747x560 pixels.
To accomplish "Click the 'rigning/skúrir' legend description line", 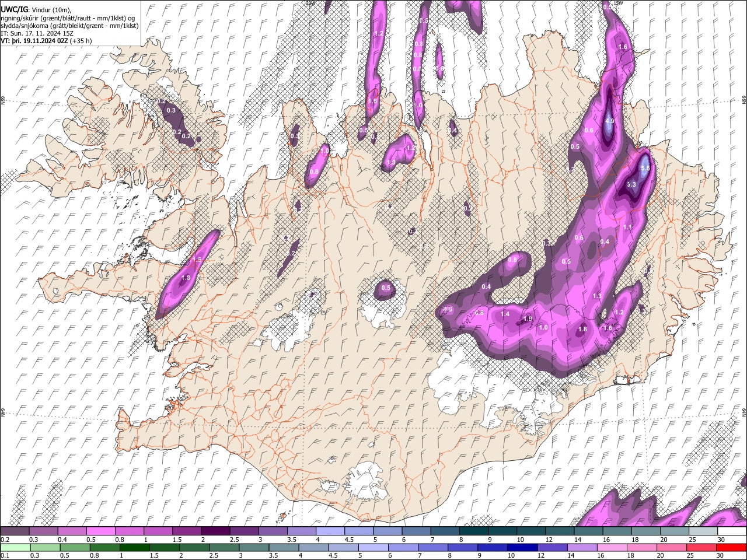I will click(68, 17).
